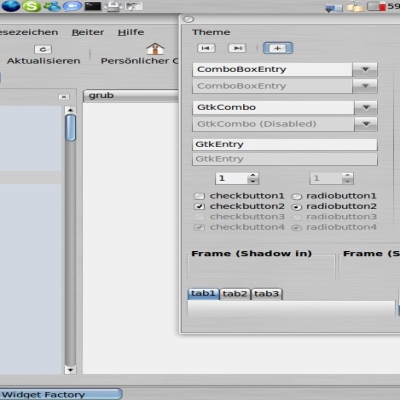Decrease the active spin button value
400x400 pixels.
point(253,181)
